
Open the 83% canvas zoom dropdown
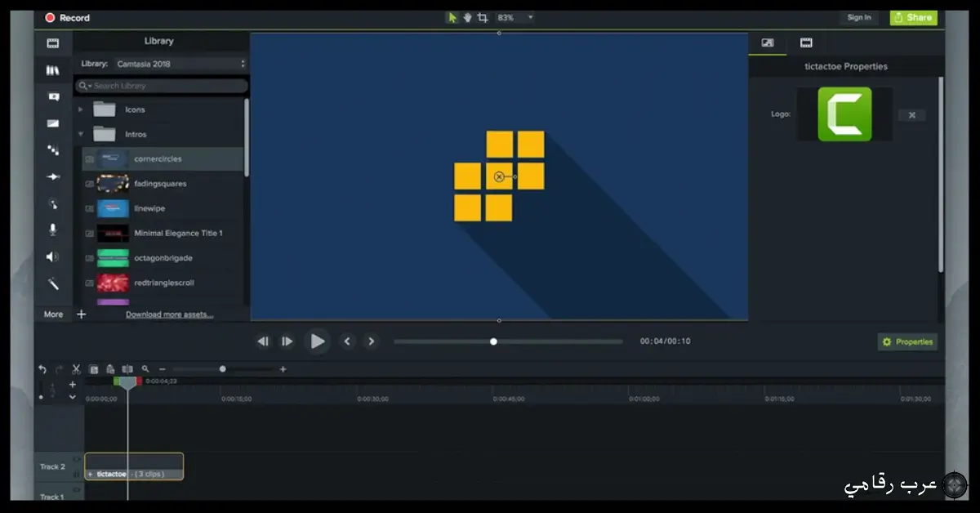(515, 17)
